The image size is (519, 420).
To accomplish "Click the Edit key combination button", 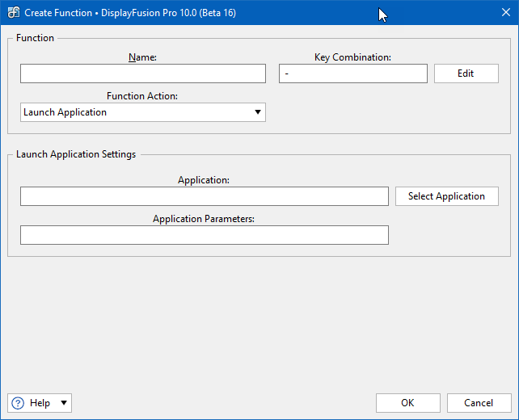I will 466,73.
